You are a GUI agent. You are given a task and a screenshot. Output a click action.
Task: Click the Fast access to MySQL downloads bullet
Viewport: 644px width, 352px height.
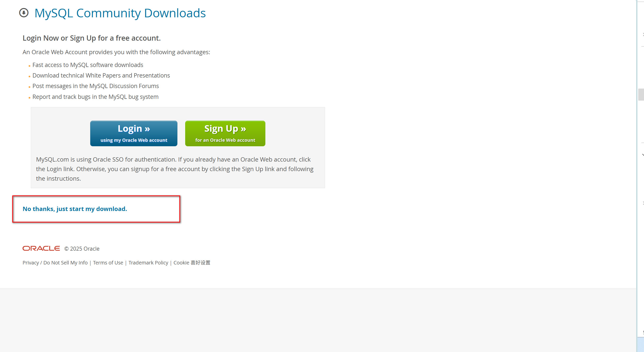88,65
